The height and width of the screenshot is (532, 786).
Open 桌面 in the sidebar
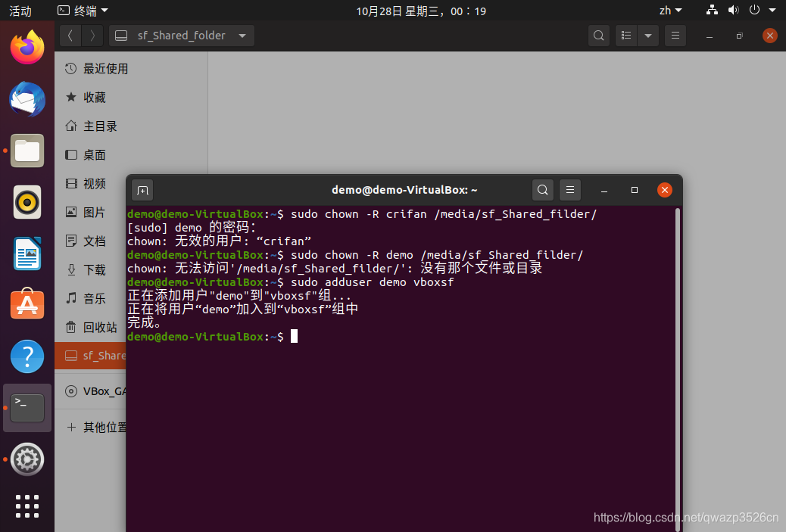[131, 155]
